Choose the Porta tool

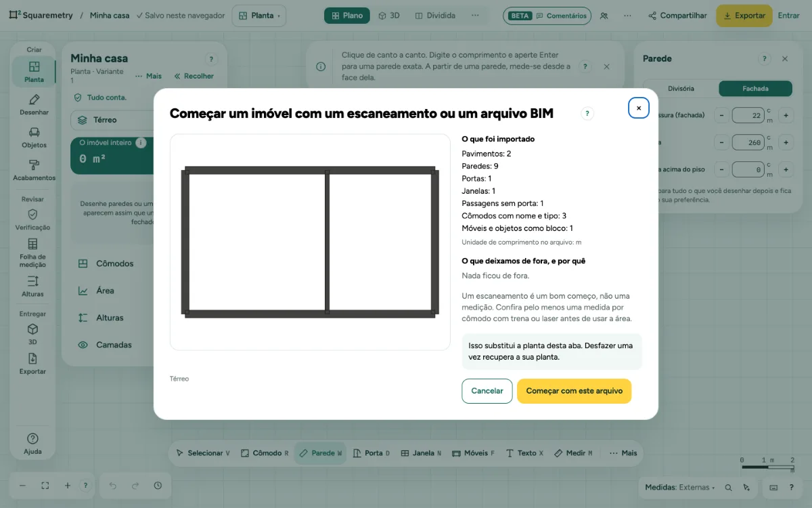[371, 453]
